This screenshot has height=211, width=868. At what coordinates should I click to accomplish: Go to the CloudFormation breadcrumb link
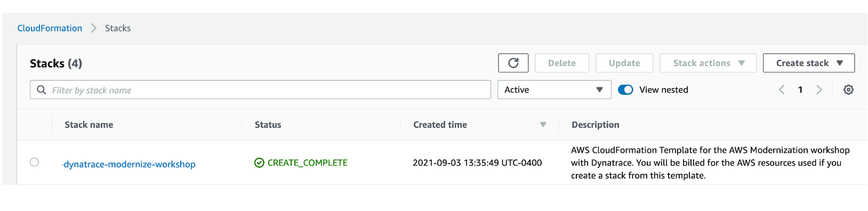[50, 28]
